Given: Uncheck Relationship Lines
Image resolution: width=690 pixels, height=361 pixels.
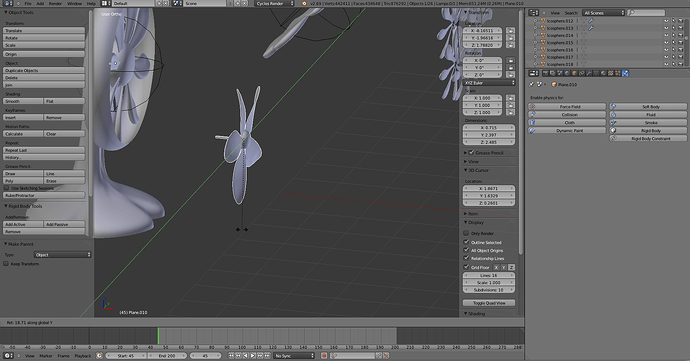Looking at the screenshot, I should click(x=466, y=258).
